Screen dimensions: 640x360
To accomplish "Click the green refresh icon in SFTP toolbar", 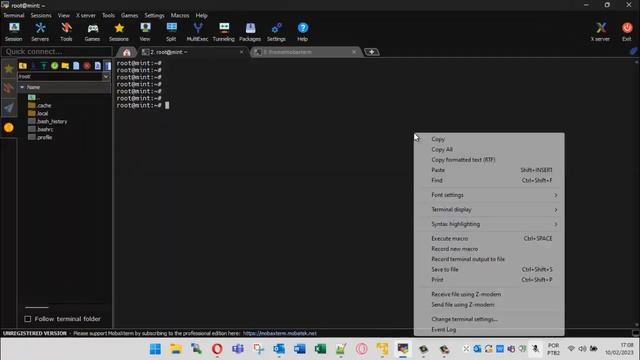I will click(54, 66).
